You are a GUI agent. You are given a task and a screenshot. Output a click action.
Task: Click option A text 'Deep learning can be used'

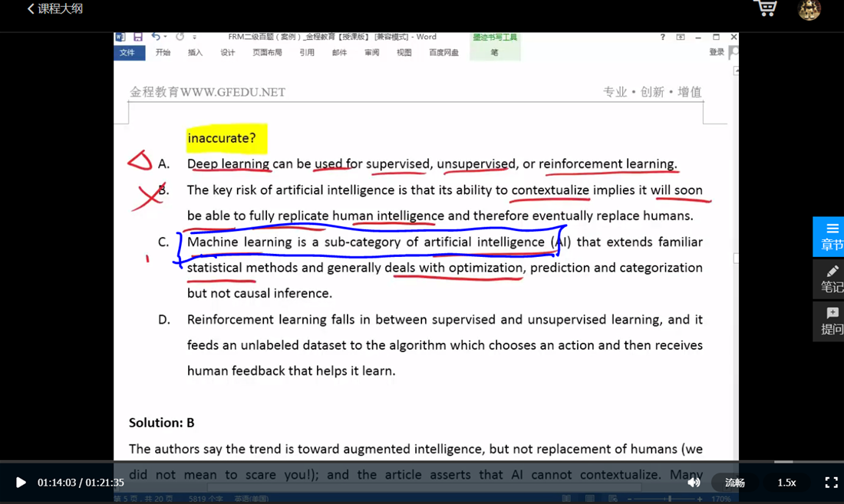[268, 163]
